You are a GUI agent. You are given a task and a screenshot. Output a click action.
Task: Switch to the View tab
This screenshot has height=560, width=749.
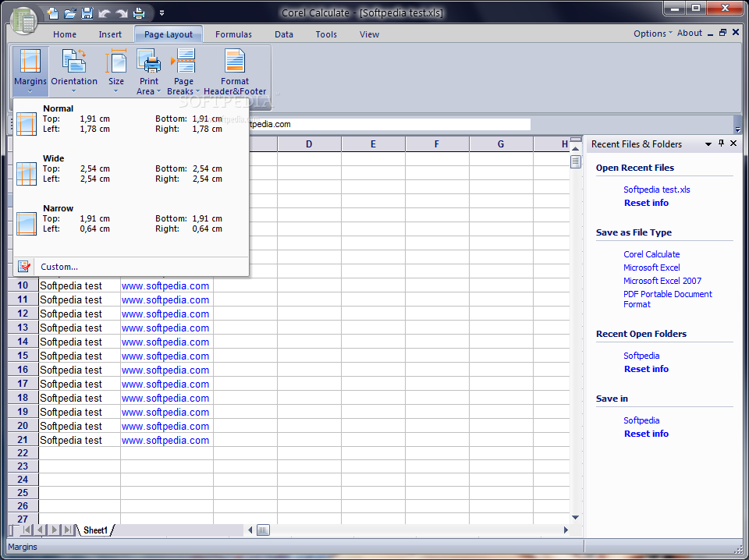369,34
